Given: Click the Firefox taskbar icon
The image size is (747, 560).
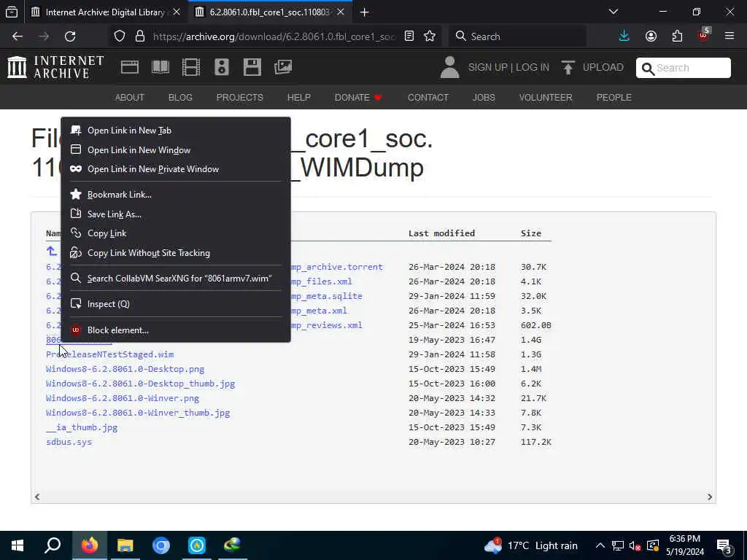Looking at the screenshot, I should point(89,545).
